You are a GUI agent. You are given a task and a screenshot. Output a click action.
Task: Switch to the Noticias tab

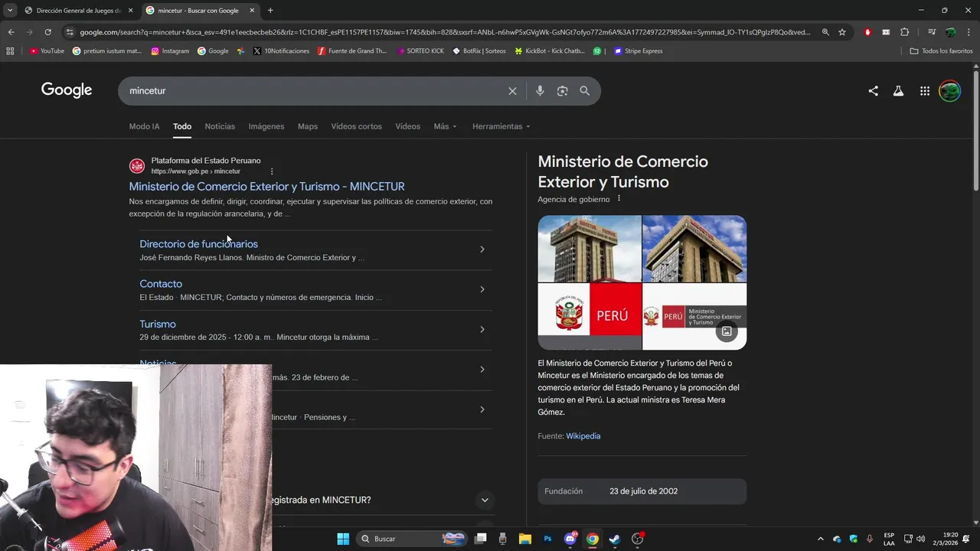(x=220, y=126)
